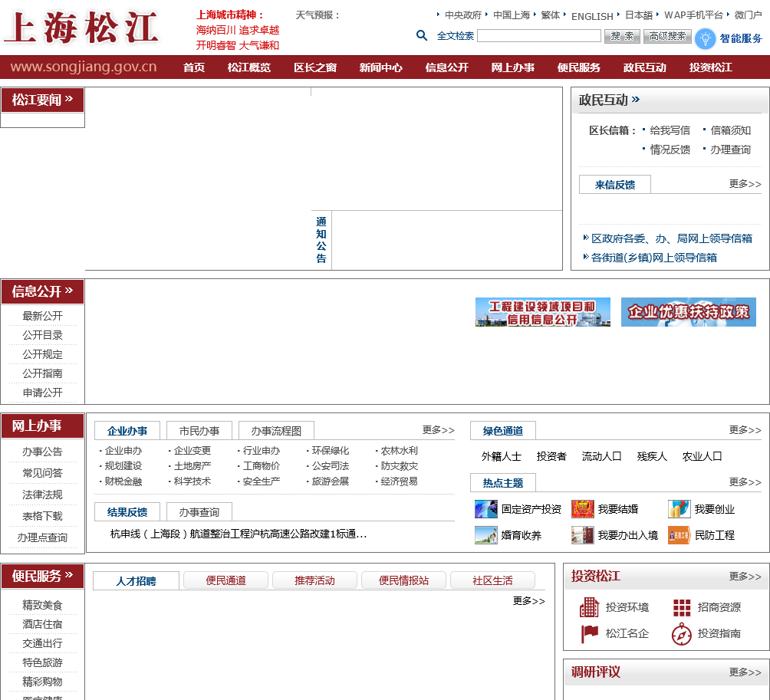
Task: Open the 智能服务 lightbulb icon
Action: tap(705, 38)
